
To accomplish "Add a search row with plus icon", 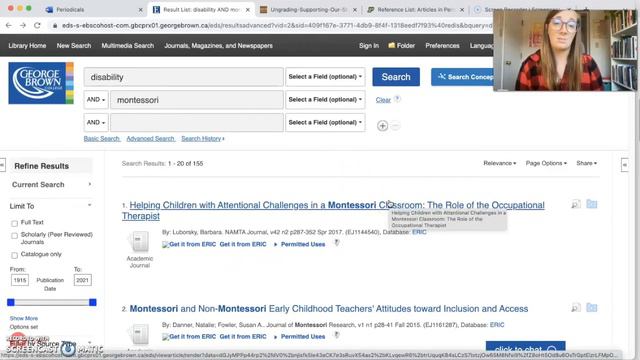I will point(382,126).
